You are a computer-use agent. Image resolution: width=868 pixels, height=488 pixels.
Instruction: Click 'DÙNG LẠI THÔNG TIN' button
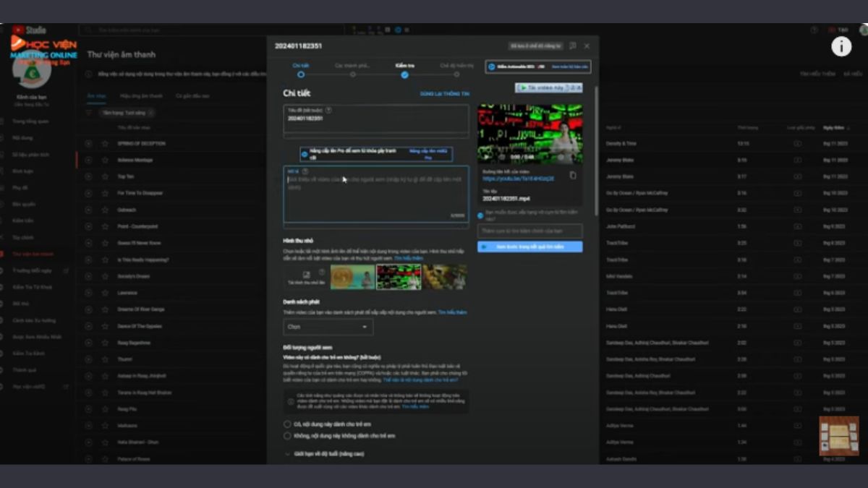pyautogui.click(x=444, y=94)
